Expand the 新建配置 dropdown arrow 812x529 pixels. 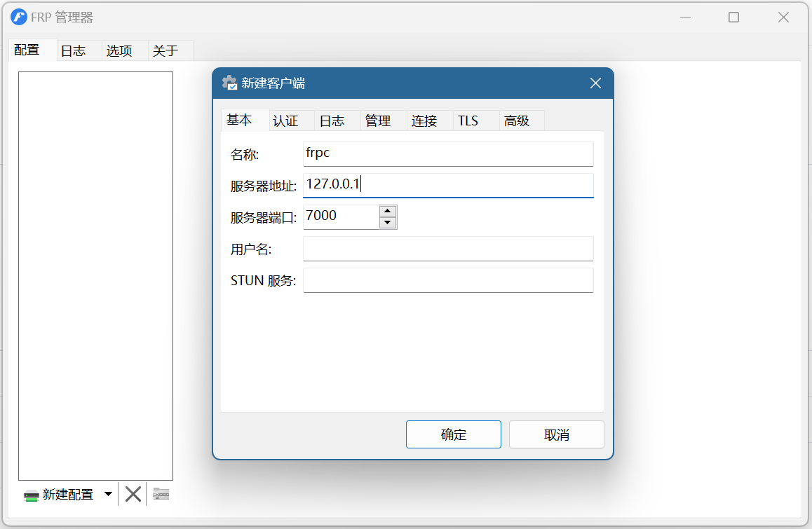108,495
